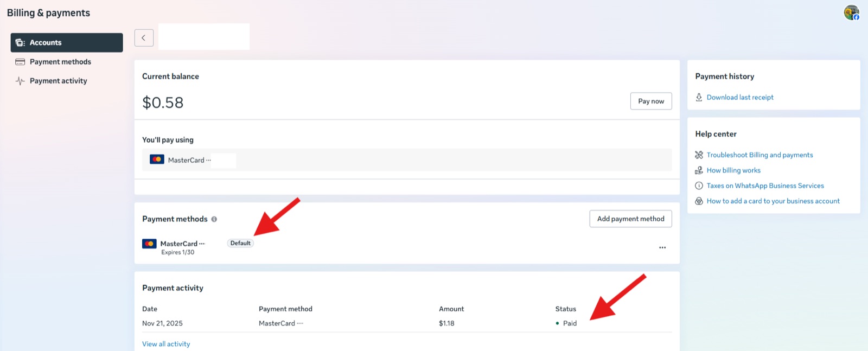Click the Default badge on MasterCard
The image size is (868, 351).
pyautogui.click(x=240, y=243)
